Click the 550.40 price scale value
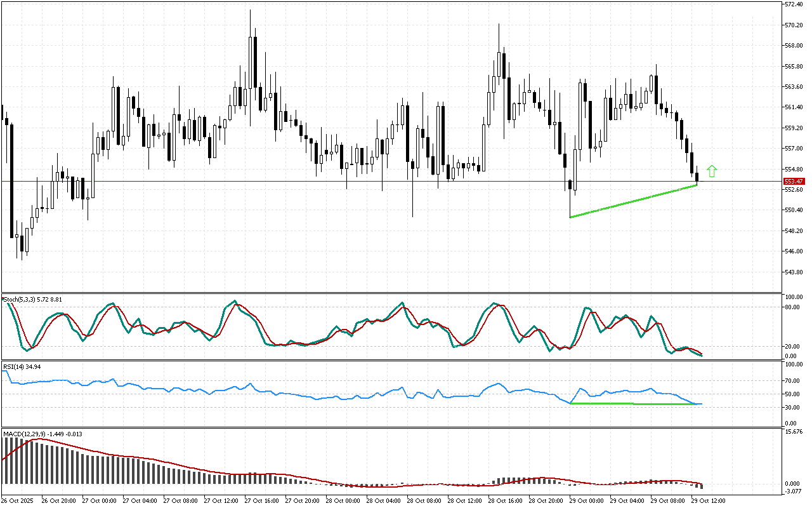The height and width of the screenshot is (508, 812). pos(794,210)
